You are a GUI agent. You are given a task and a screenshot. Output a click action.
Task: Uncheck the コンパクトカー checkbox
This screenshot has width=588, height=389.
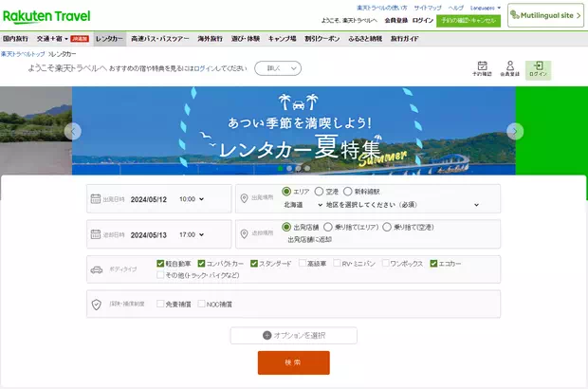pos(201,264)
